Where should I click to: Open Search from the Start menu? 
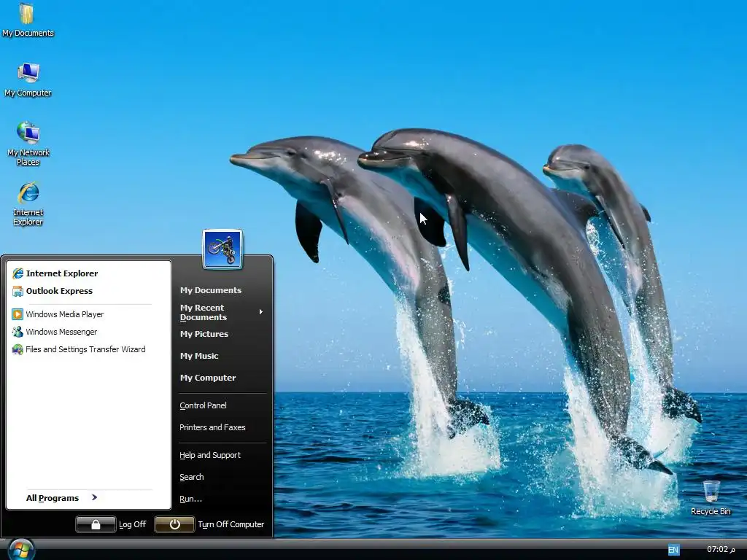[192, 477]
